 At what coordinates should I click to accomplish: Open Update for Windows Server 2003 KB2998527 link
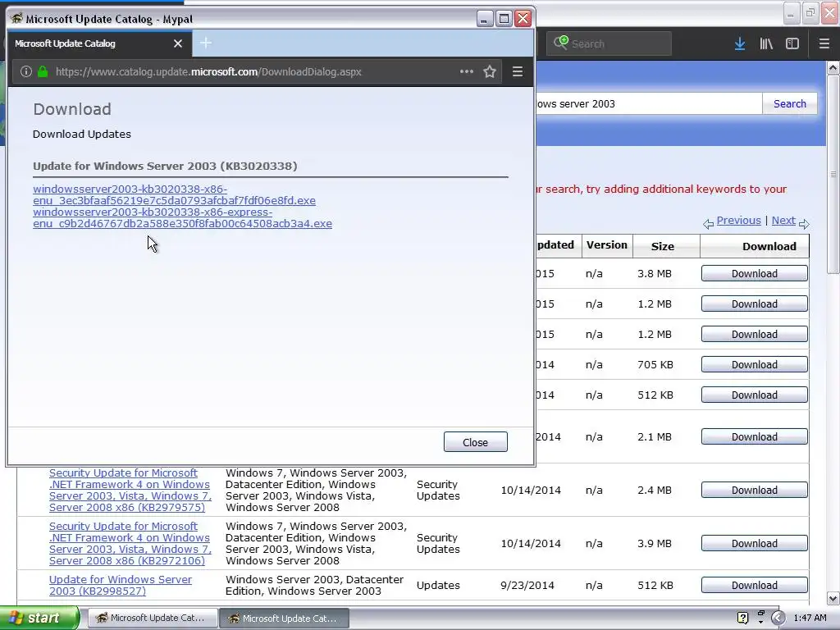tap(121, 585)
